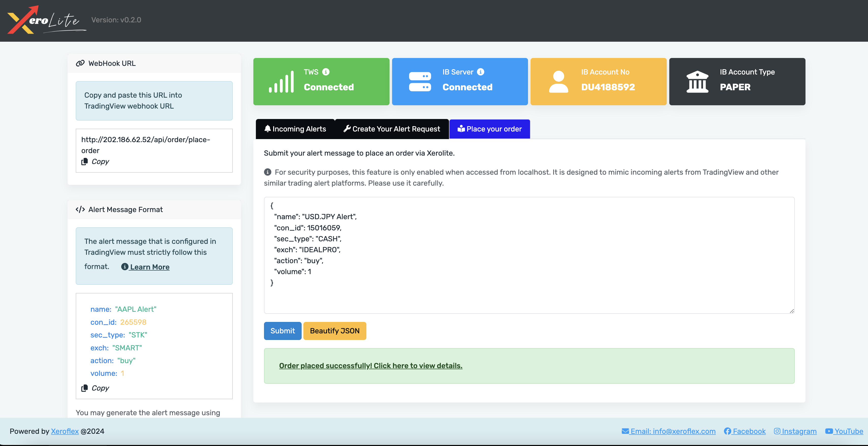Select the Place your order tab
This screenshot has width=868, height=446.
pyautogui.click(x=490, y=129)
